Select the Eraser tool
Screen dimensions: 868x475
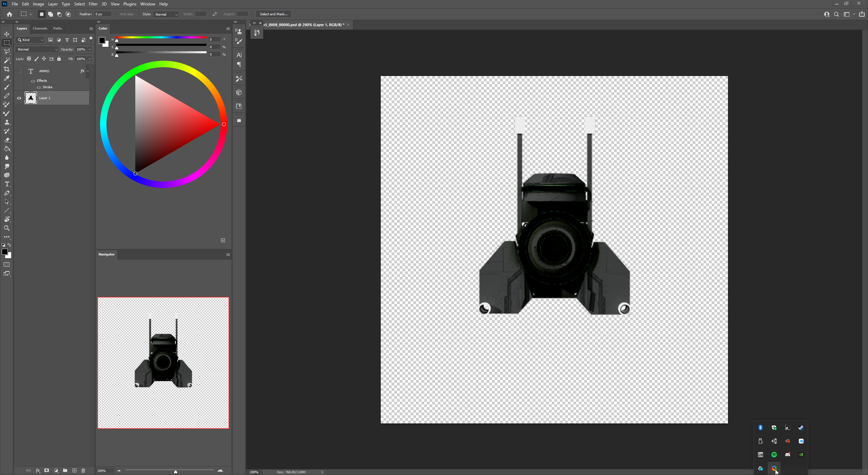coord(7,140)
